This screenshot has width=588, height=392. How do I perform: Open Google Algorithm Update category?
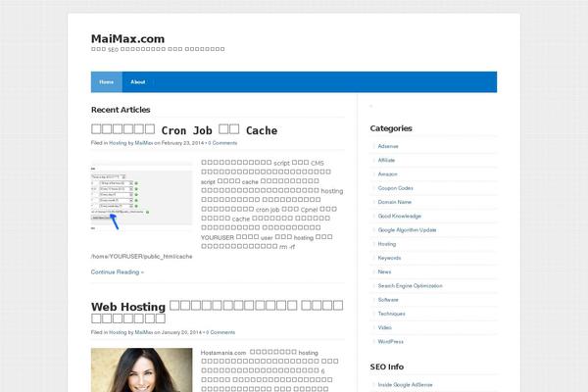407,230
